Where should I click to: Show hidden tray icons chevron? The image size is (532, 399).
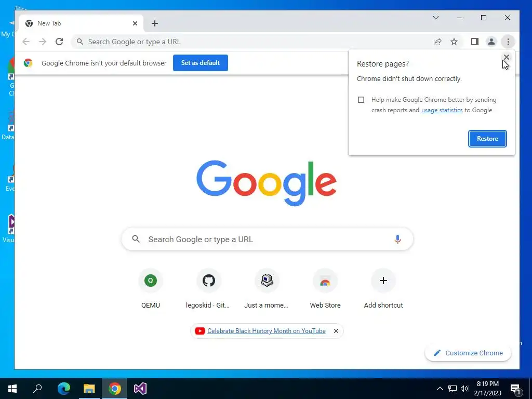440,389
